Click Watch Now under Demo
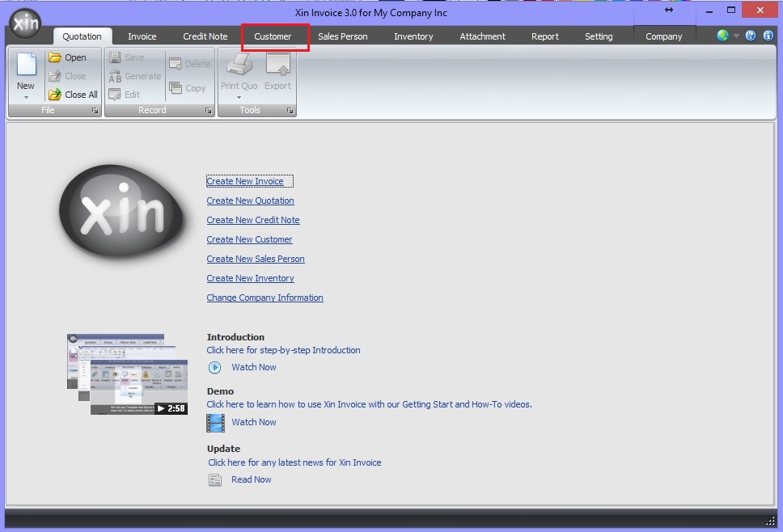This screenshot has height=532, width=783. (254, 422)
